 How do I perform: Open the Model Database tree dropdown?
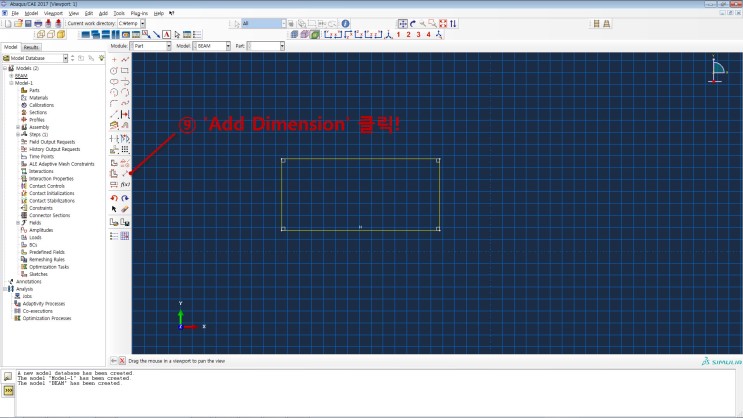click(36, 58)
